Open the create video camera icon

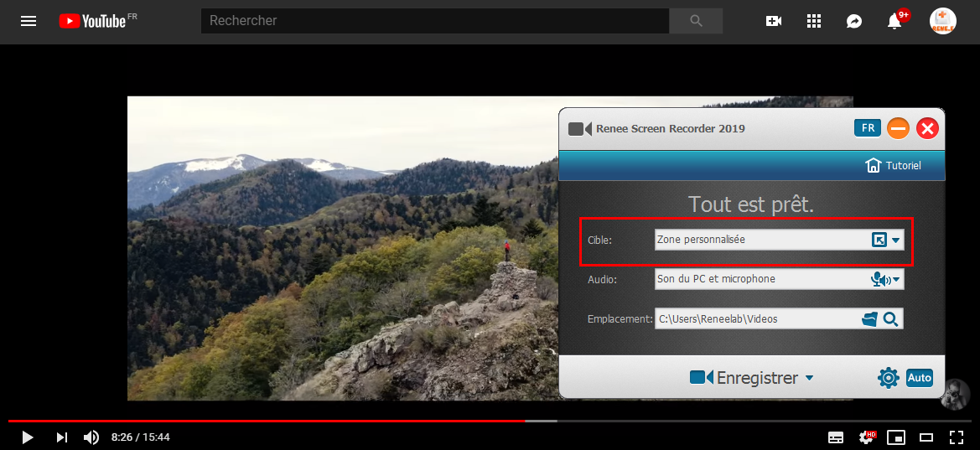tap(774, 21)
